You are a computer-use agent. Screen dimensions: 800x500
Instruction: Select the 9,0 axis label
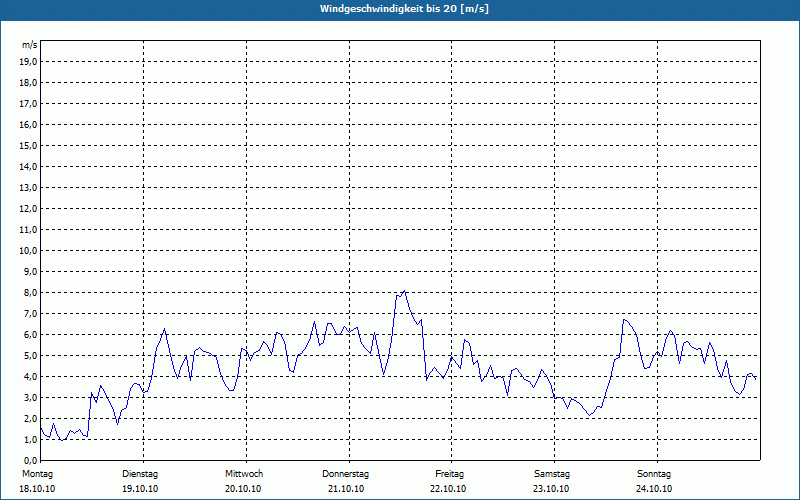tap(31, 271)
